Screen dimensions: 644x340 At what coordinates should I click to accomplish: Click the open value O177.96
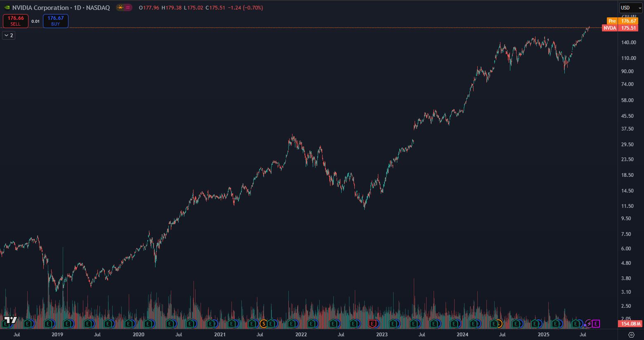[x=149, y=8]
